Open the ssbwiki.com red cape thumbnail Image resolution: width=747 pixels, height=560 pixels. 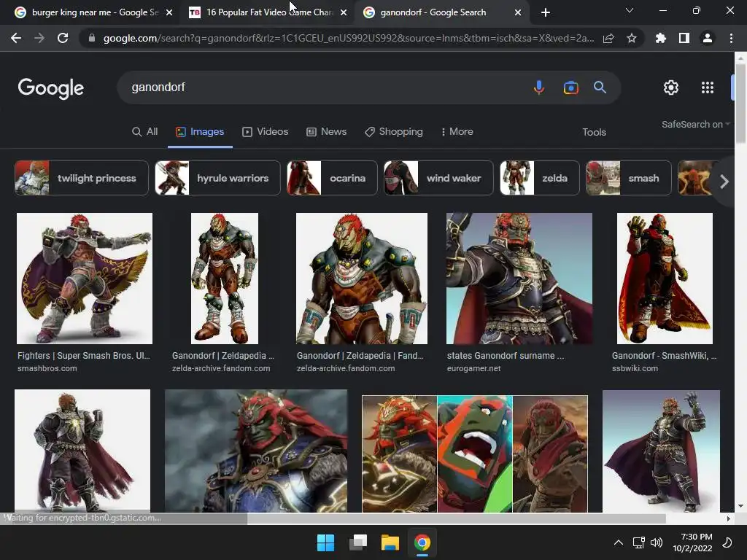pos(665,279)
